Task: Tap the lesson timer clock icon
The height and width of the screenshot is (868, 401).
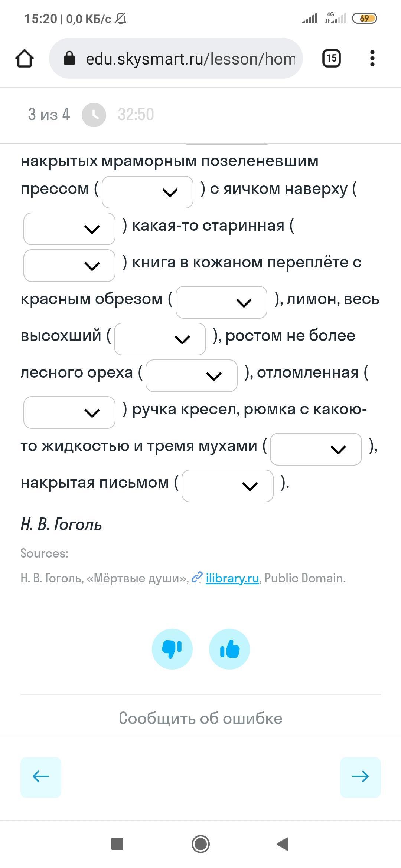Action: [x=94, y=115]
